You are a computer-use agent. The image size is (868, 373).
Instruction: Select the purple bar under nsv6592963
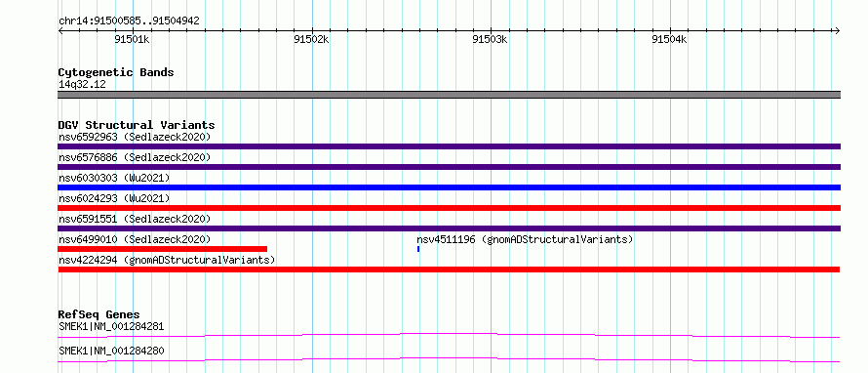click(x=449, y=146)
